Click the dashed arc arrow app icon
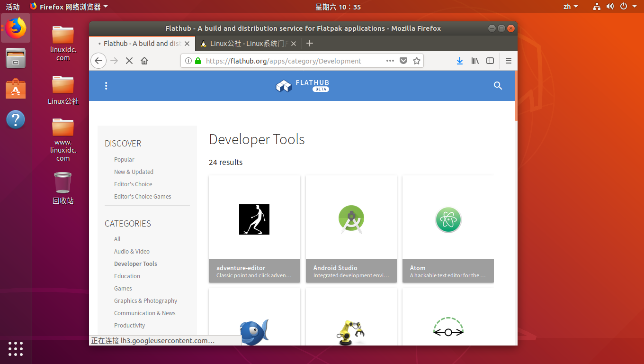The image size is (644, 364). coord(448,327)
